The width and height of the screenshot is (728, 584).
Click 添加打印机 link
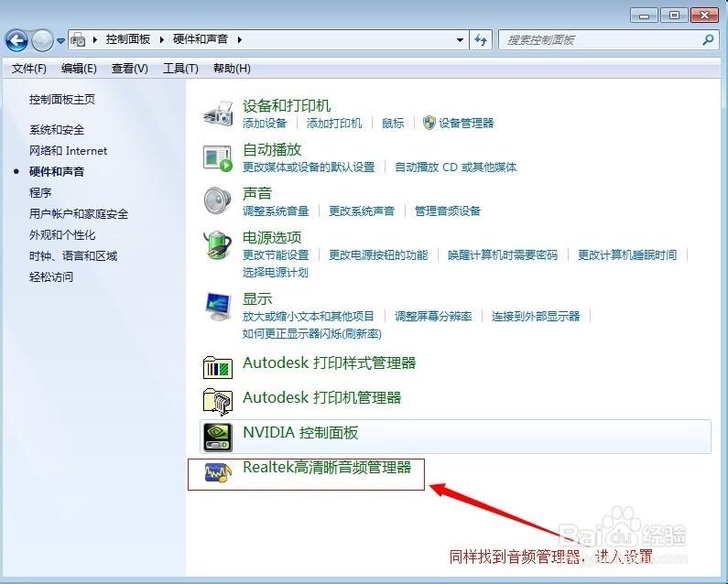(x=334, y=123)
